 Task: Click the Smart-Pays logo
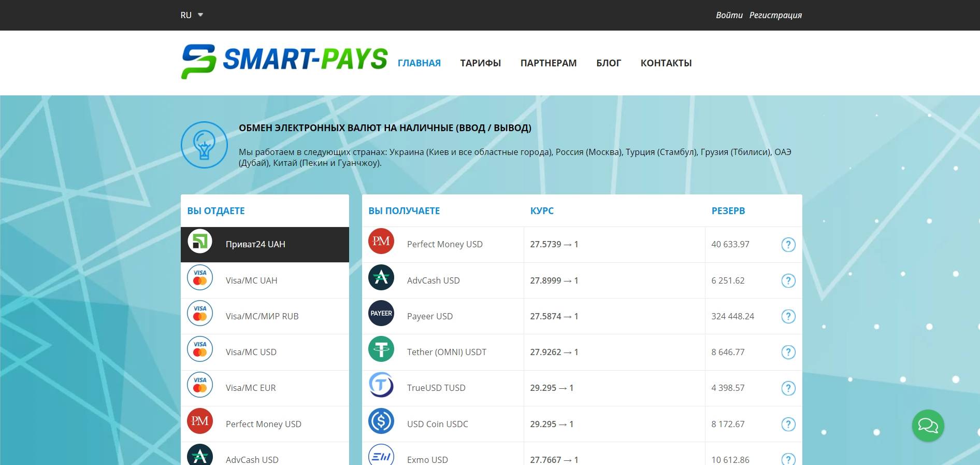click(x=284, y=62)
